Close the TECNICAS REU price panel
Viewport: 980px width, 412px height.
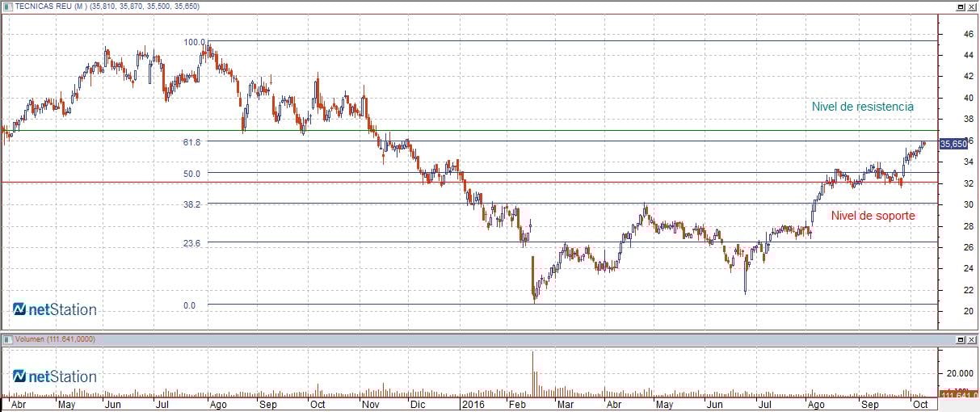click(972, 6)
